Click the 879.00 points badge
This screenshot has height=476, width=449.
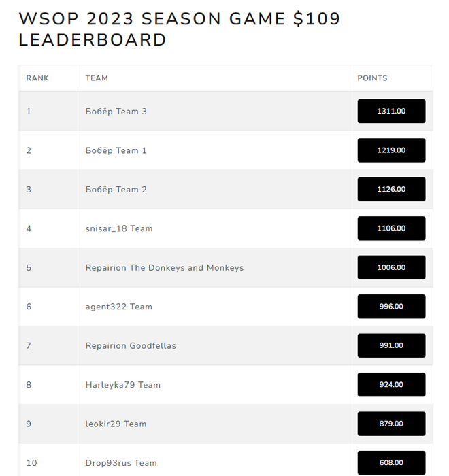coord(391,424)
